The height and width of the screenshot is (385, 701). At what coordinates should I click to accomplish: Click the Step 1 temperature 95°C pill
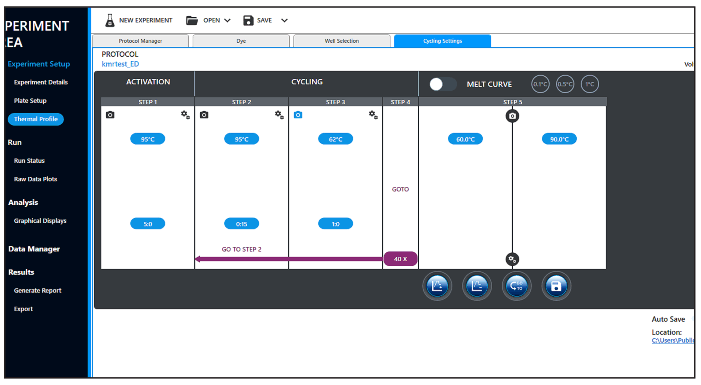148,139
